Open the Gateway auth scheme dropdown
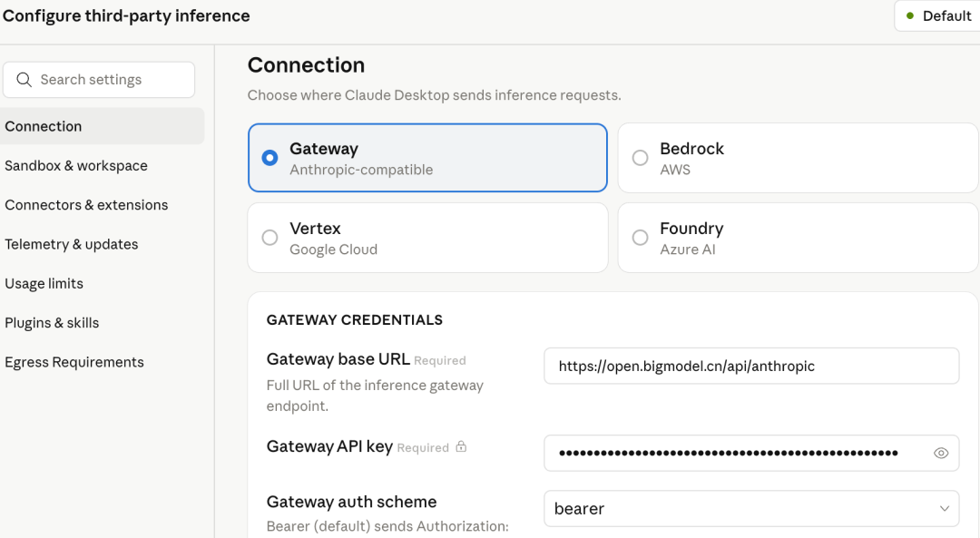This screenshot has width=980, height=538. 750,509
